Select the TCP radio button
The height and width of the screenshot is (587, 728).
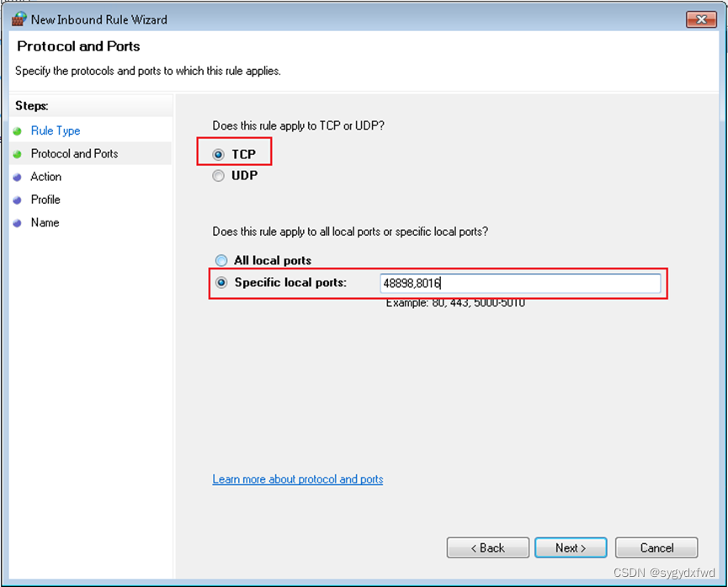coord(218,154)
